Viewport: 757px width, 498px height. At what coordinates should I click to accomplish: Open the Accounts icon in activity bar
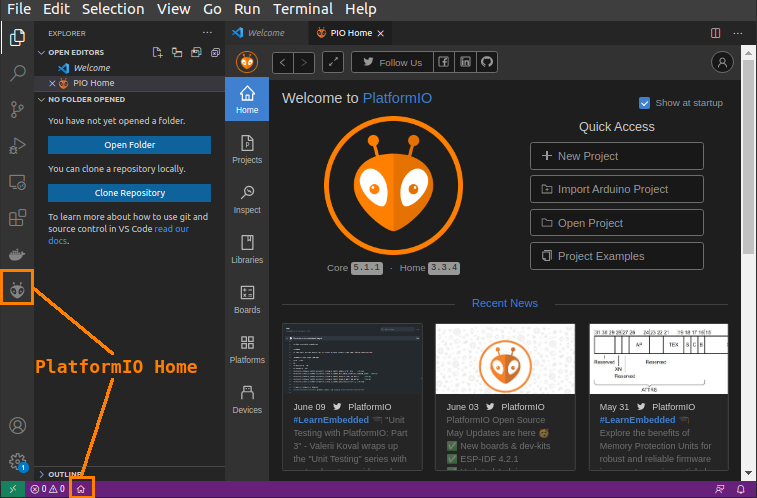(x=17, y=426)
